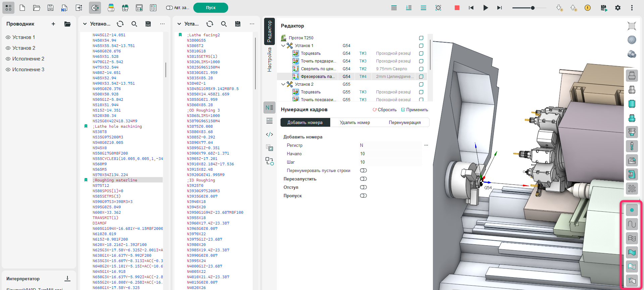
Task: Adjust the simulation speed slider
Action: [x=532, y=8]
